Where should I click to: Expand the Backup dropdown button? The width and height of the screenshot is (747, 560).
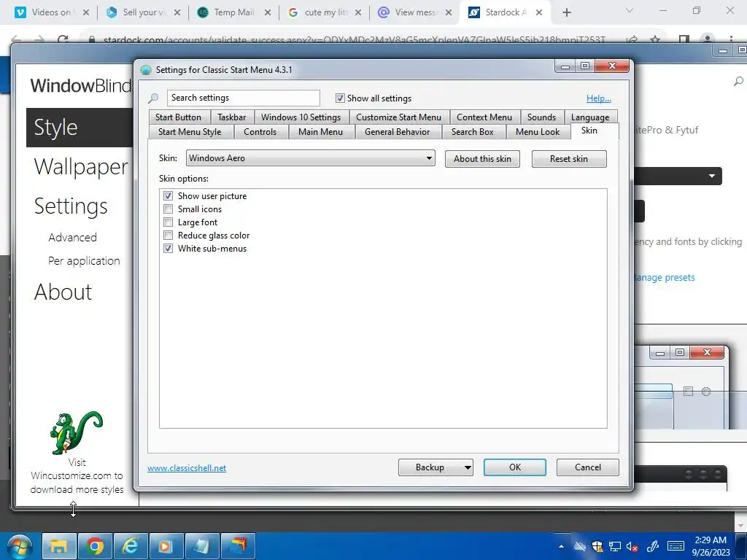[468, 467]
